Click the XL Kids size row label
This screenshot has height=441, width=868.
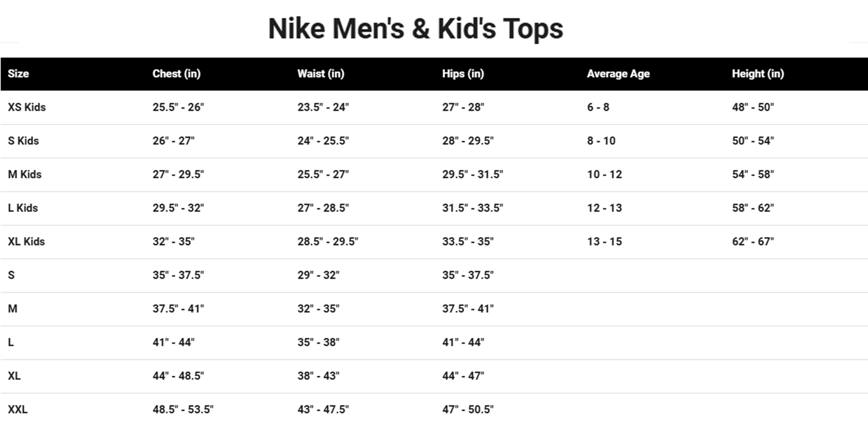tap(26, 241)
